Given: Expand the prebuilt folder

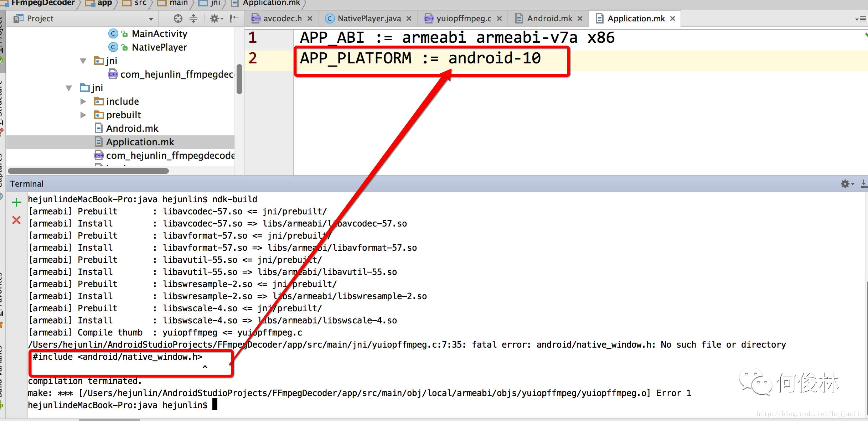Looking at the screenshot, I should point(83,115).
